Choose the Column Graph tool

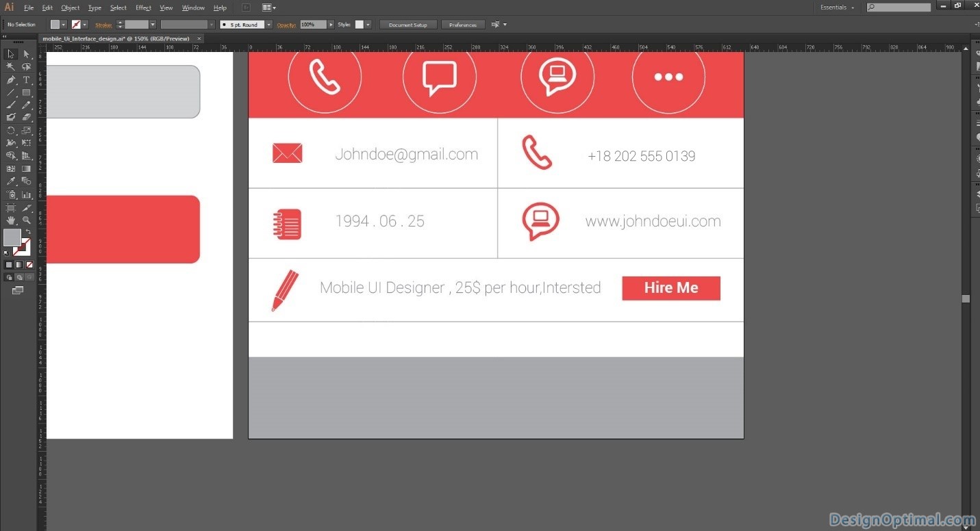(x=26, y=195)
